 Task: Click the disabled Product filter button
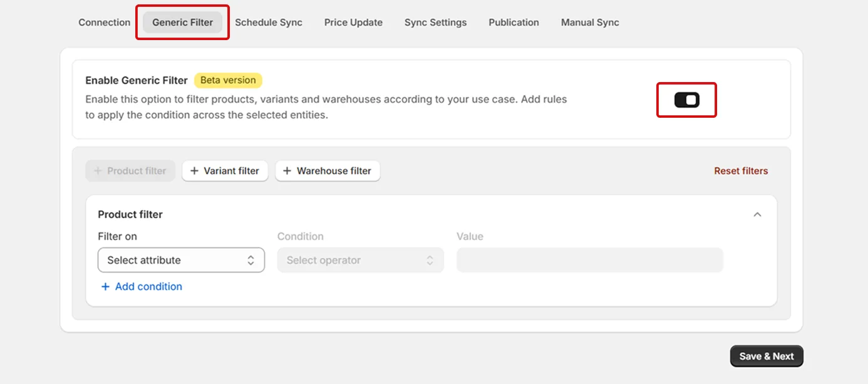(130, 171)
